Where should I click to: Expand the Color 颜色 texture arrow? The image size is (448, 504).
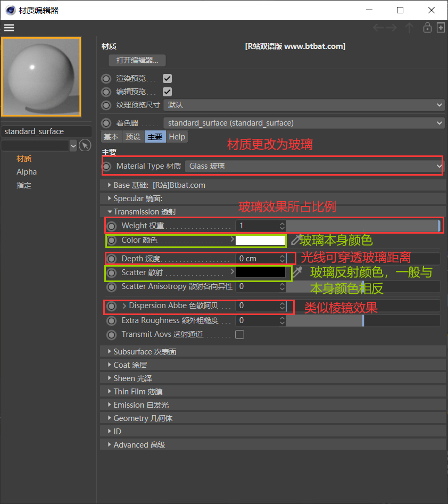[x=232, y=239]
